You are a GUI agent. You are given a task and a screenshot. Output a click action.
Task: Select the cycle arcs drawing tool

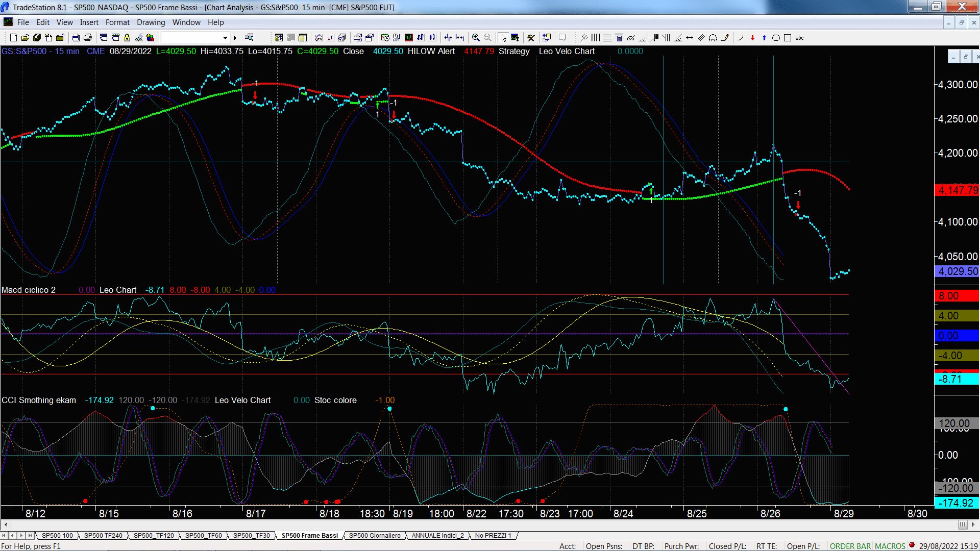tap(713, 38)
